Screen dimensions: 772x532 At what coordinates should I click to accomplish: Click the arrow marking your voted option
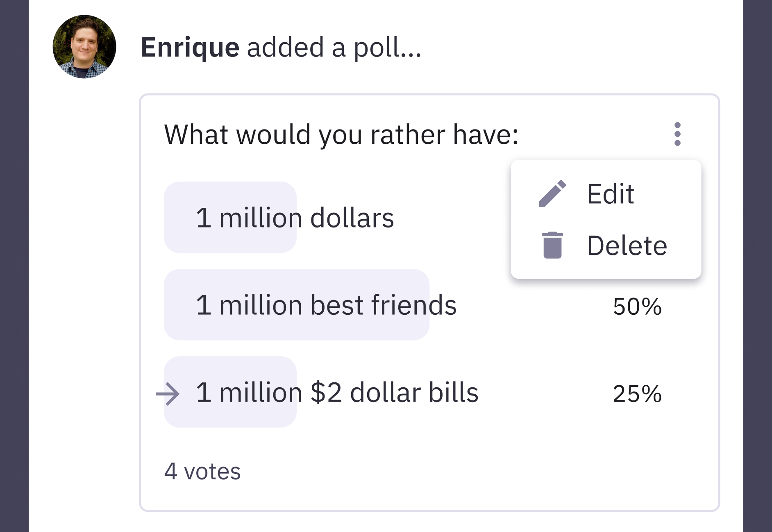168,393
